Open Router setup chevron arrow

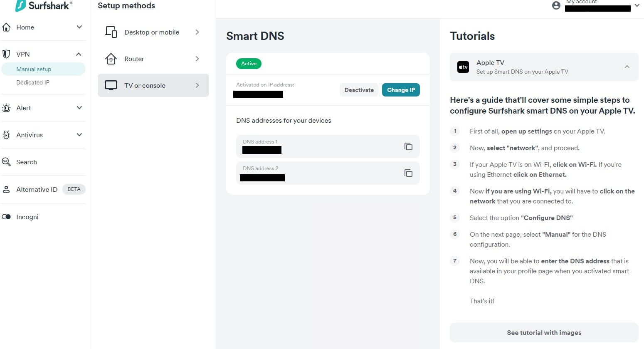point(197,59)
